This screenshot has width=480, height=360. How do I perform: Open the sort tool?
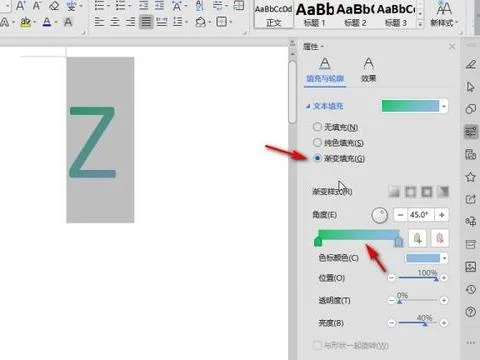199,5
